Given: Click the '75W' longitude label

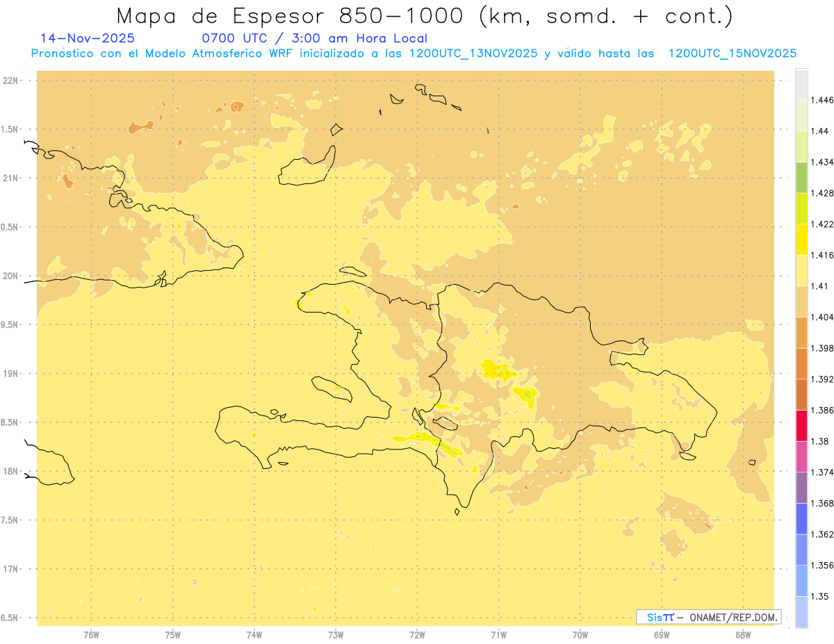Looking at the screenshot, I should (173, 634).
